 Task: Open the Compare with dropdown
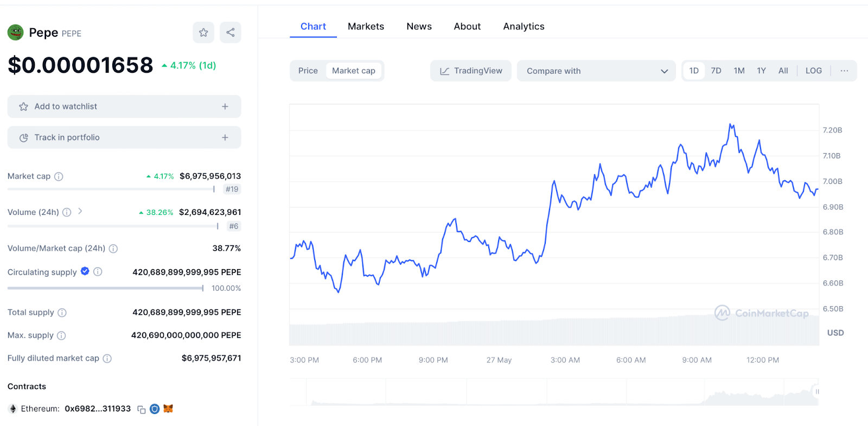(x=596, y=71)
